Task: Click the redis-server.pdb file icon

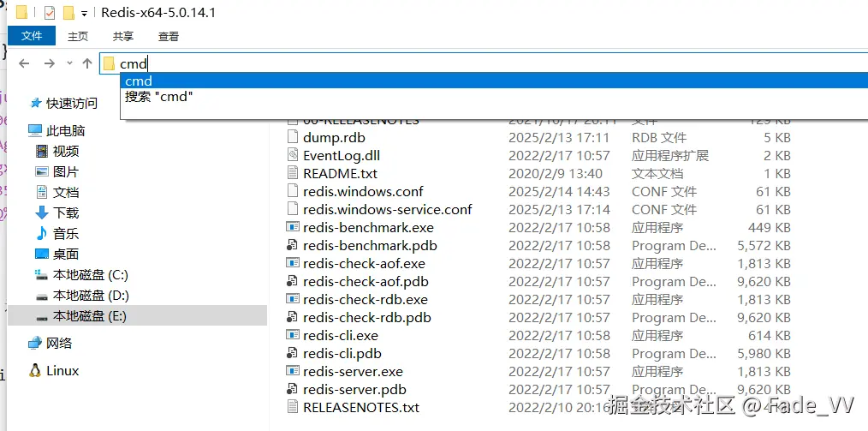Action: click(x=293, y=390)
